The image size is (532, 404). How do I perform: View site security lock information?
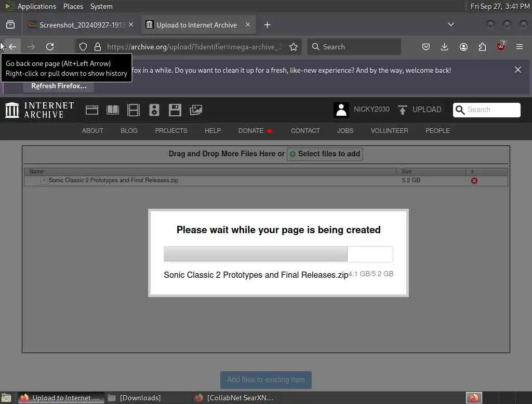98,47
